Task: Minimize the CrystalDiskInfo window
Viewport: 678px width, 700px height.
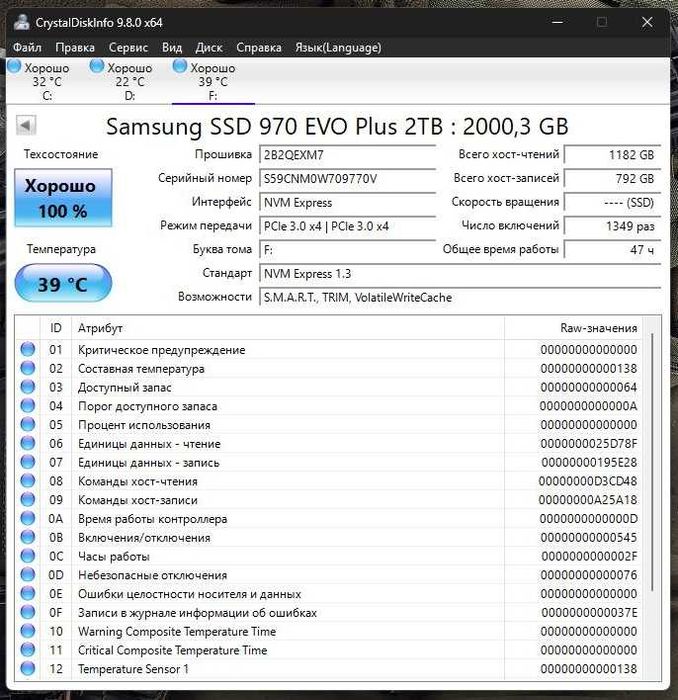Action: (557, 22)
